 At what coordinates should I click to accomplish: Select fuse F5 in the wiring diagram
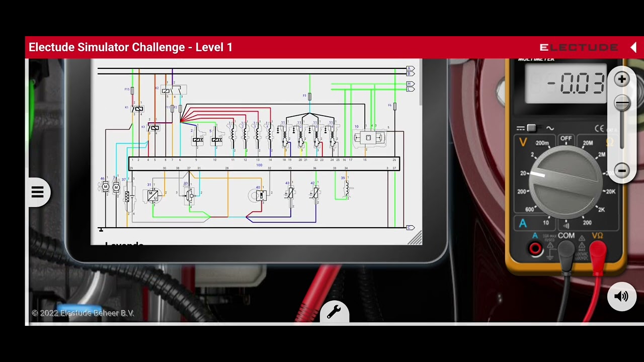tap(309, 96)
